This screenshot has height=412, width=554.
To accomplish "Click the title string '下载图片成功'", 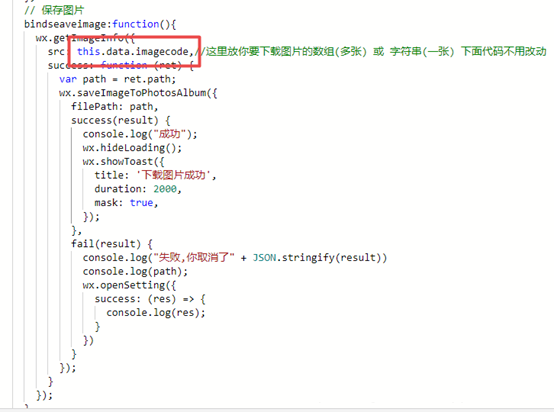I will point(174,175).
